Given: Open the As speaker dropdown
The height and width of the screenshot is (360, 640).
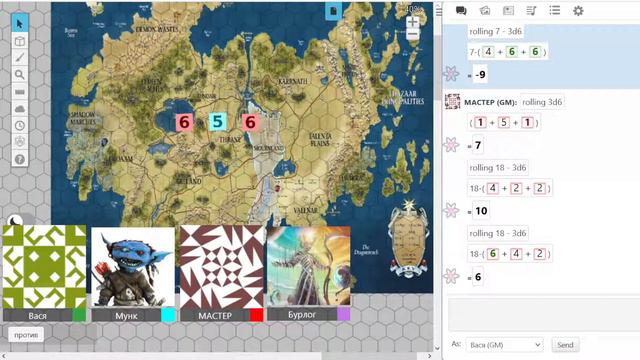Looking at the screenshot, I should pos(504,345).
